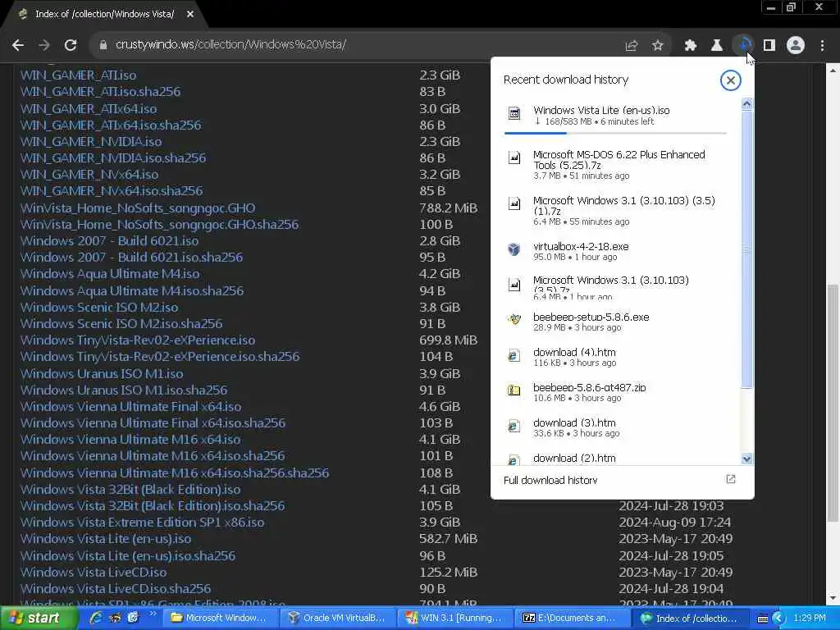Bookmark this page with star icon
The width and height of the screenshot is (840, 630).
658,46
